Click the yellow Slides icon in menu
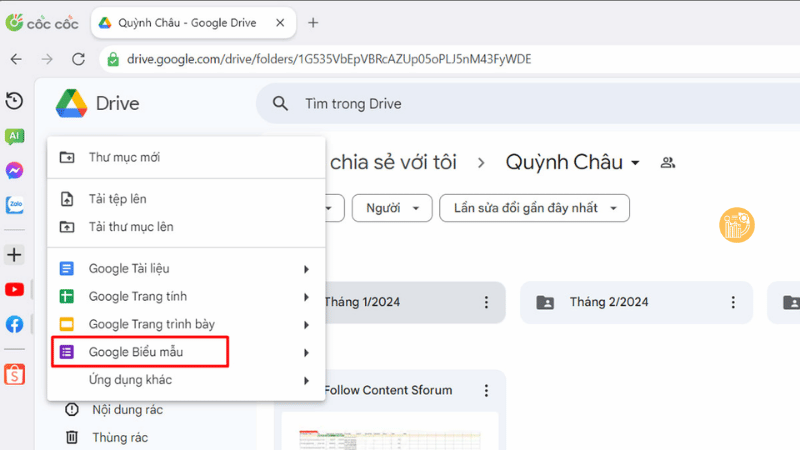This screenshot has width=800, height=450. tap(67, 324)
